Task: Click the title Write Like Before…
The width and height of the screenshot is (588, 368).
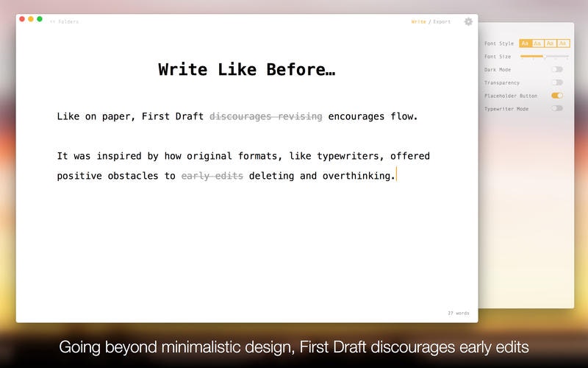Action: pyautogui.click(x=247, y=69)
